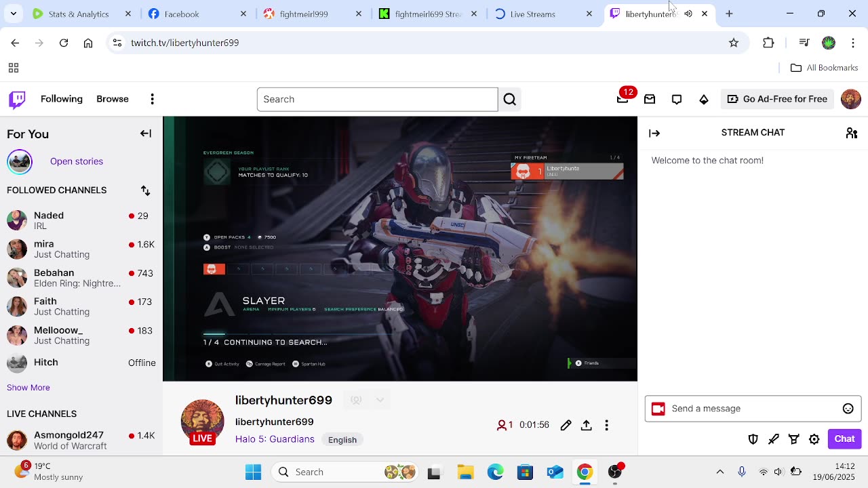The width and height of the screenshot is (868, 488).
Task: Click the English language tag
Action: click(x=342, y=440)
